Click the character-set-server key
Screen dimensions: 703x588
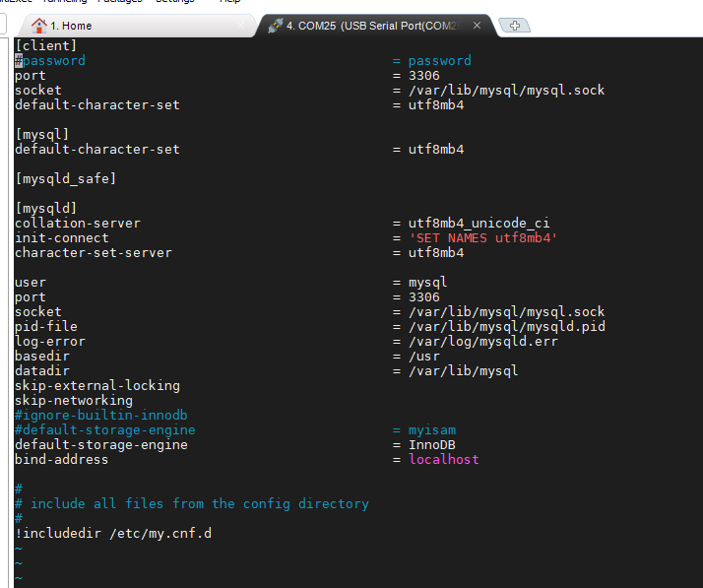point(94,252)
